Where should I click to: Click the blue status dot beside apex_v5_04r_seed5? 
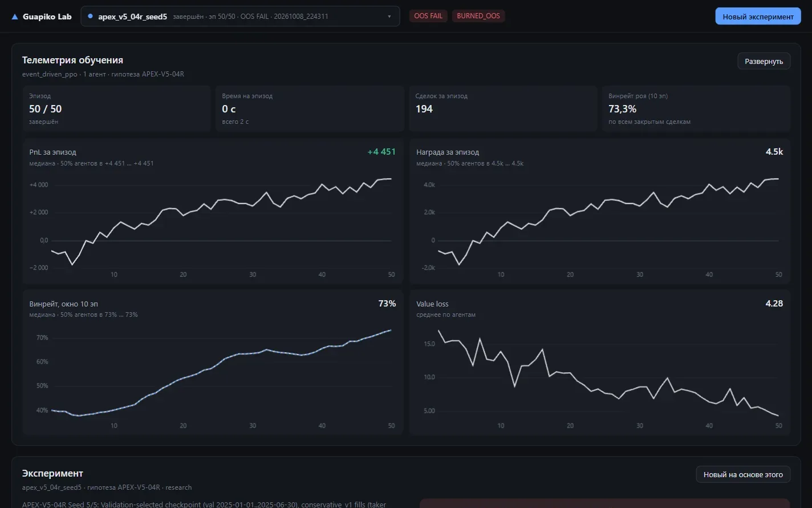[x=90, y=16]
